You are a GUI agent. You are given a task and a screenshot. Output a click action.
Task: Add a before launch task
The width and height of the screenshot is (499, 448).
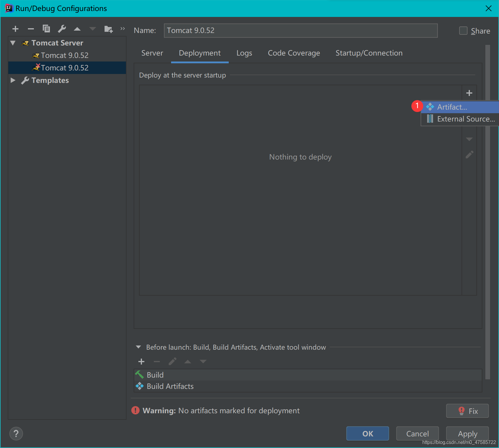141,362
